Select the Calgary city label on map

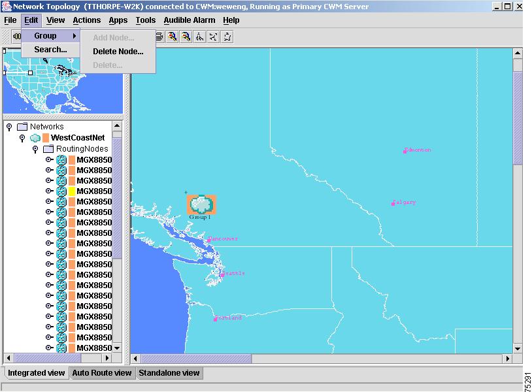(404, 203)
